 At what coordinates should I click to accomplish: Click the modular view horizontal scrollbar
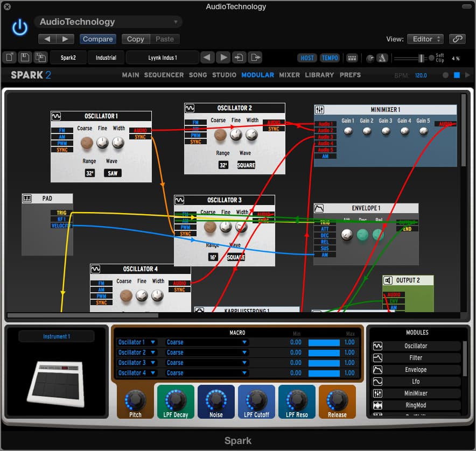point(83,315)
